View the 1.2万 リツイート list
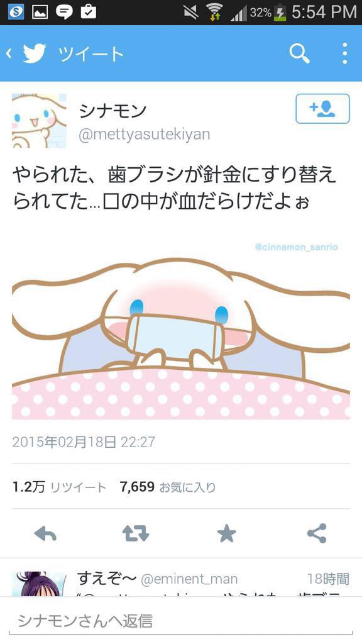 pyautogui.click(x=59, y=487)
